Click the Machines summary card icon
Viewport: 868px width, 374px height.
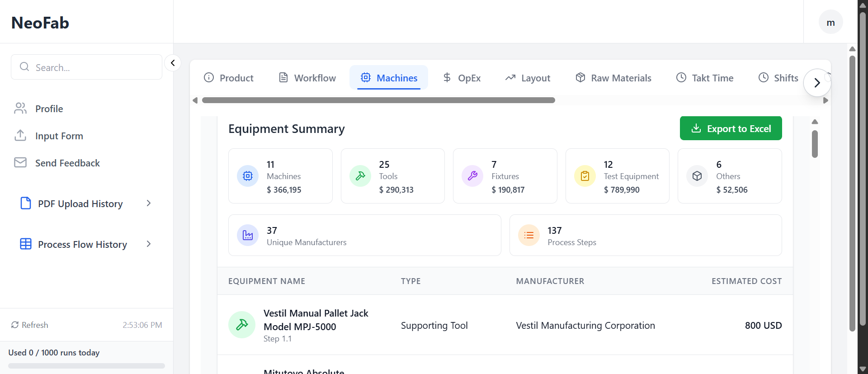pyautogui.click(x=248, y=176)
